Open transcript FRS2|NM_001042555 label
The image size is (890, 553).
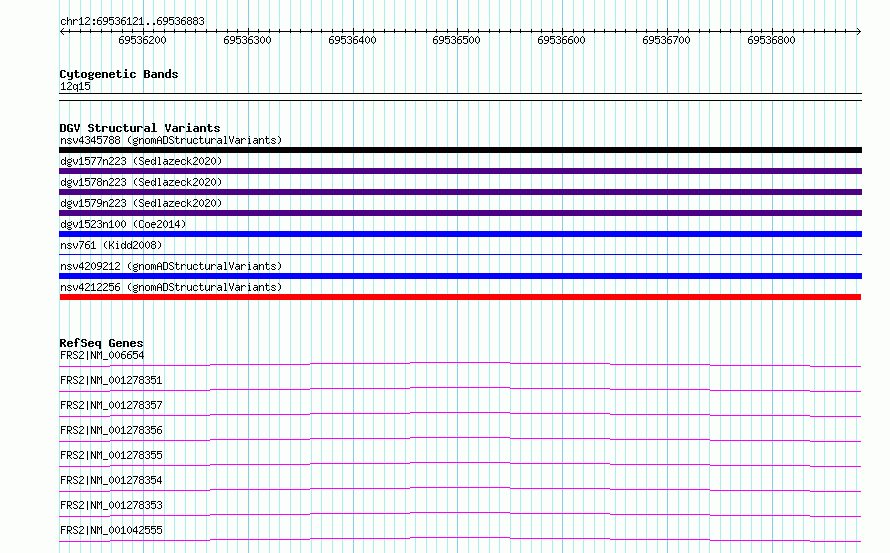point(111,530)
